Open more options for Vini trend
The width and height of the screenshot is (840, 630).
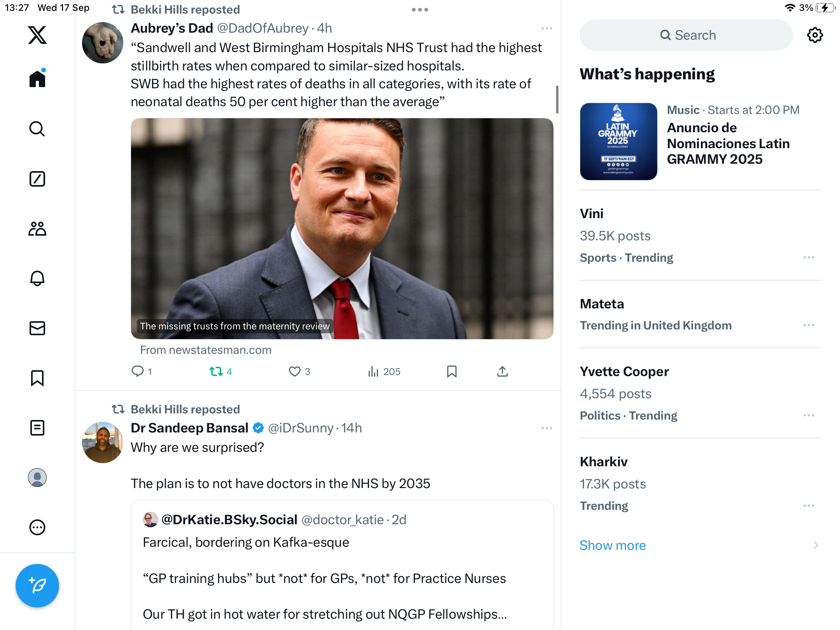pos(808,257)
